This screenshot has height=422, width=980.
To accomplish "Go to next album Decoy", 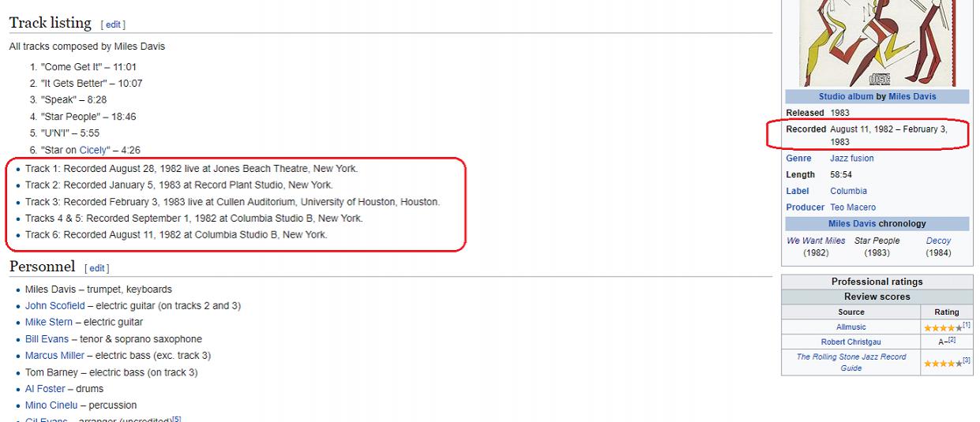I will 938,241.
